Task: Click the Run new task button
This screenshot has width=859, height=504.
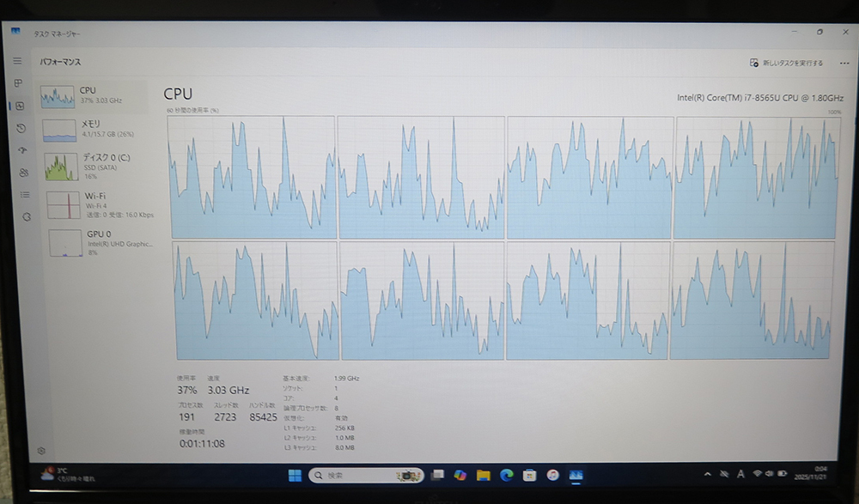Action: point(786,63)
